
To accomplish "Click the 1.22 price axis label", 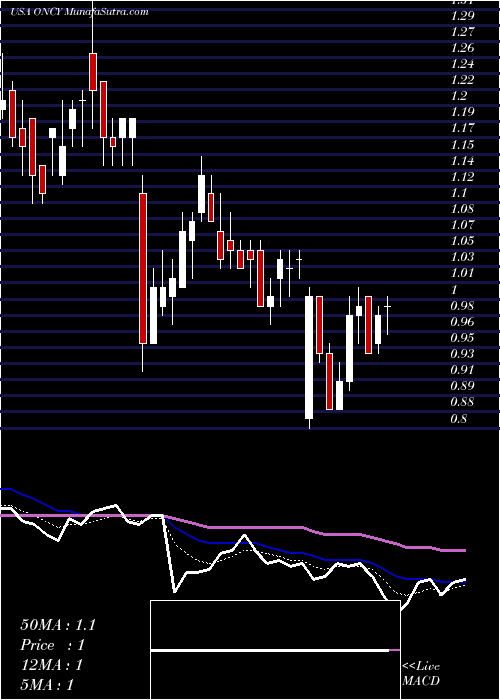I will tap(462, 80).
